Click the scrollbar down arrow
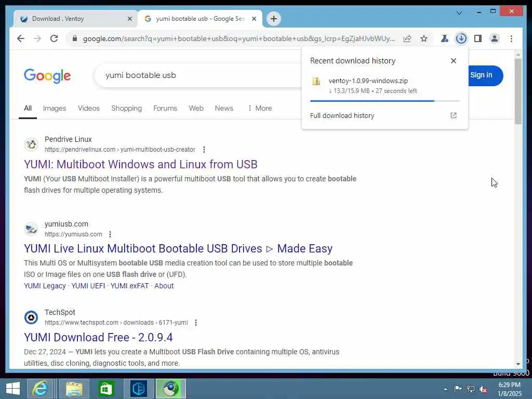The width and height of the screenshot is (532, 399). pos(518,364)
